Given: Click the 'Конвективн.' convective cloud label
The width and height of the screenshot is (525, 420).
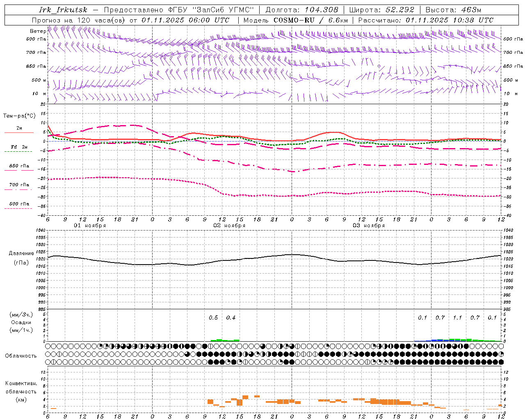Looking at the screenshot, I should [21, 383].
